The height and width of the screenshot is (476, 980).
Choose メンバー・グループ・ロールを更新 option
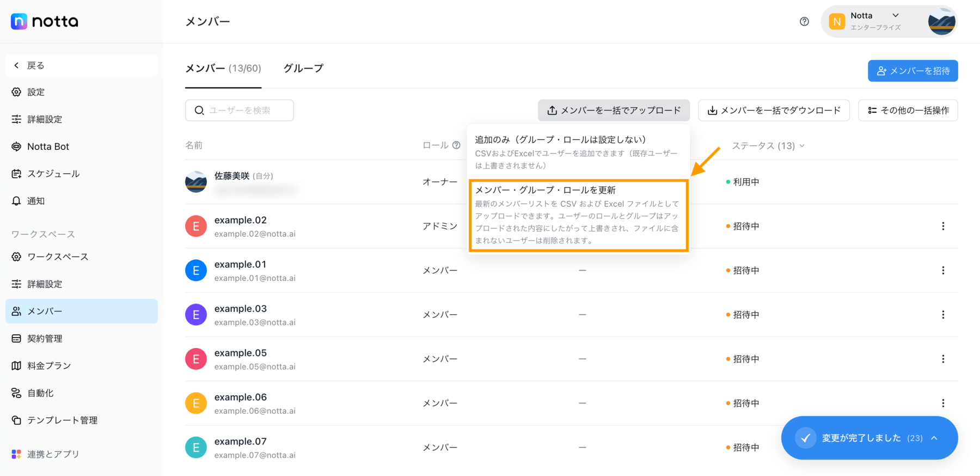tap(579, 215)
